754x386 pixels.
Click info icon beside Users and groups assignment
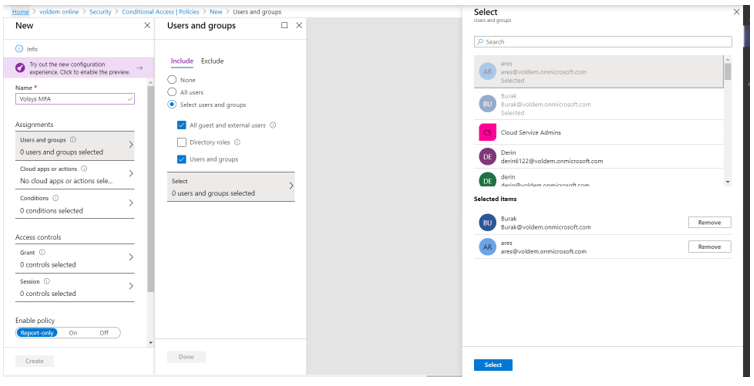pos(73,140)
